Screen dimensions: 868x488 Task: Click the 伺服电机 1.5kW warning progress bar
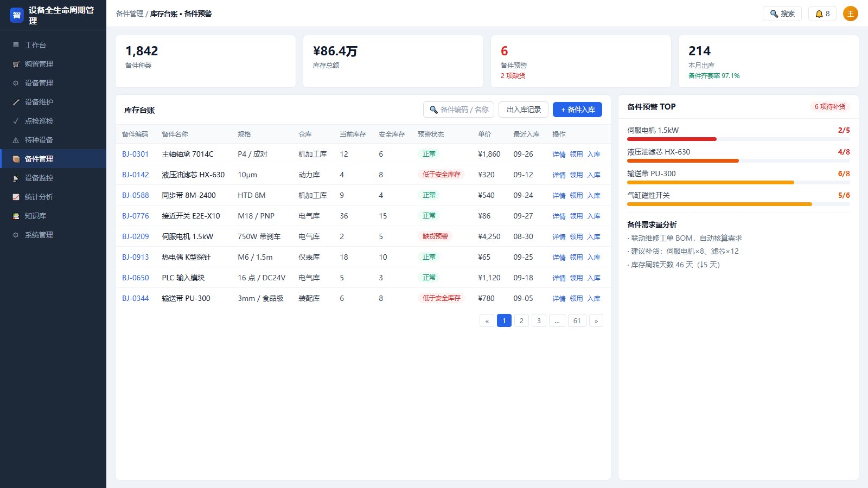738,139
